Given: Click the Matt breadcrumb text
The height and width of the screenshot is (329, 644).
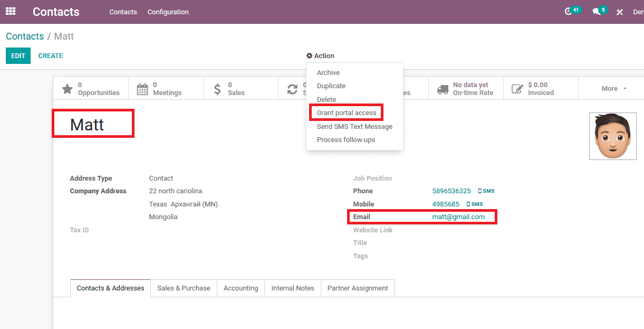Looking at the screenshot, I should click(64, 36).
